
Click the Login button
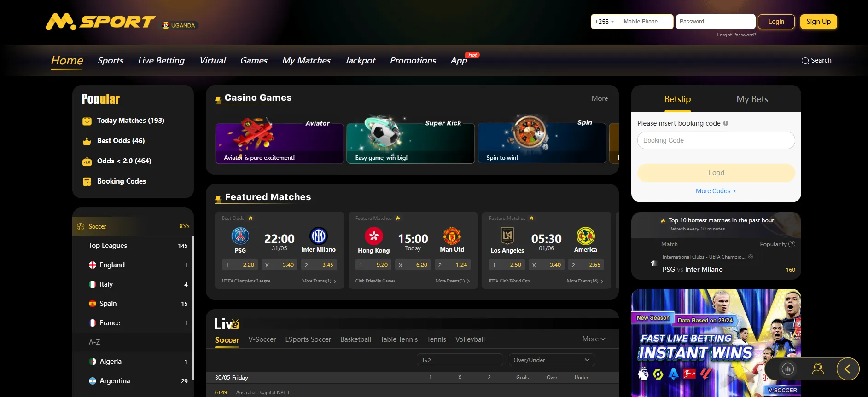[x=776, y=22]
